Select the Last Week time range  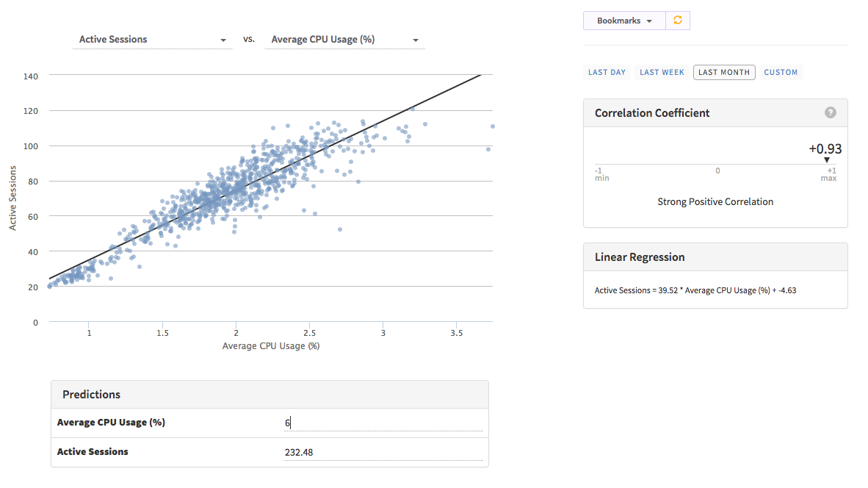coord(662,72)
